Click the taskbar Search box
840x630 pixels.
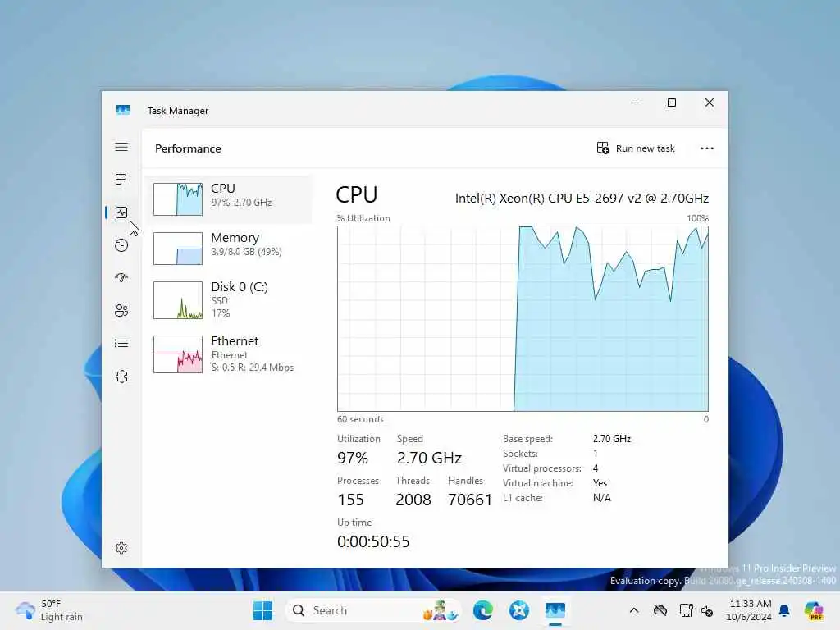(x=373, y=610)
